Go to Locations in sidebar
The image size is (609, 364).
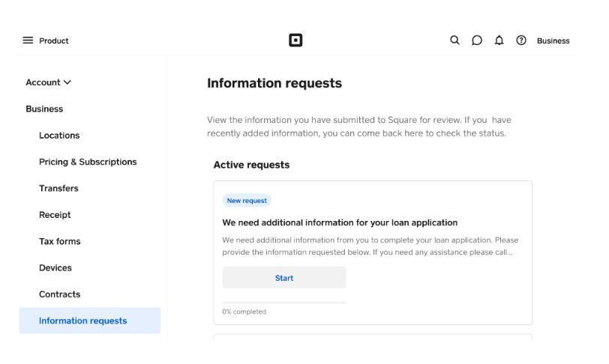click(59, 136)
